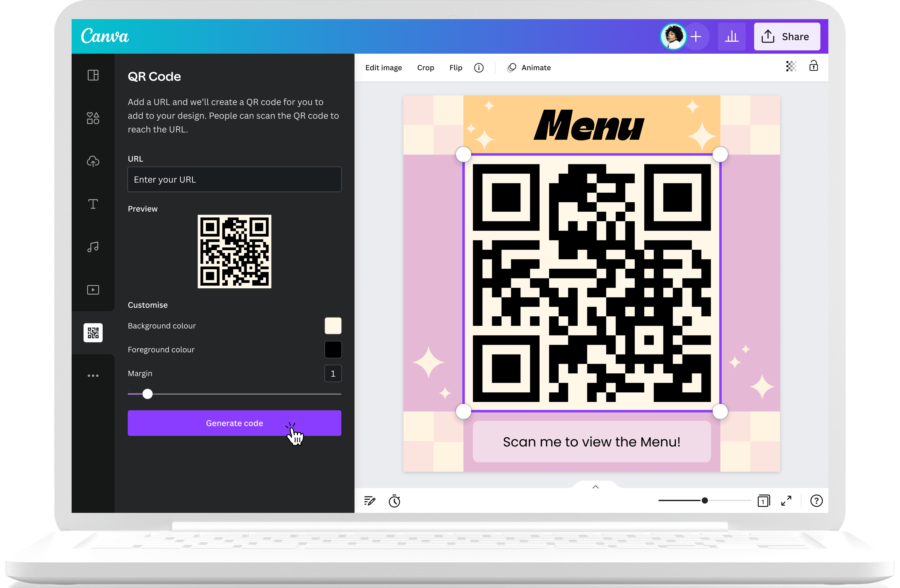Click the grid/transparency icon top right
Viewport: 900px width, 588px height.
point(790,68)
